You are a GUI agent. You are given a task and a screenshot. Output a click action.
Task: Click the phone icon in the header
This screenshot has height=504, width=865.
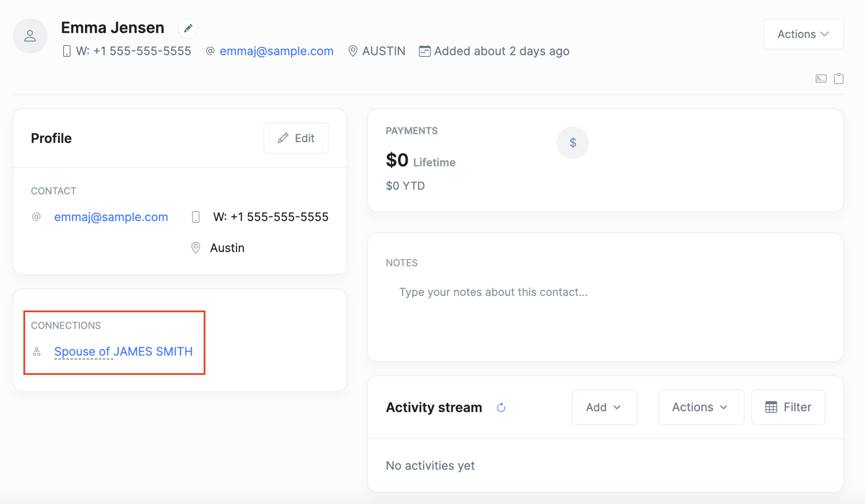pyautogui.click(x=67, y=51)
